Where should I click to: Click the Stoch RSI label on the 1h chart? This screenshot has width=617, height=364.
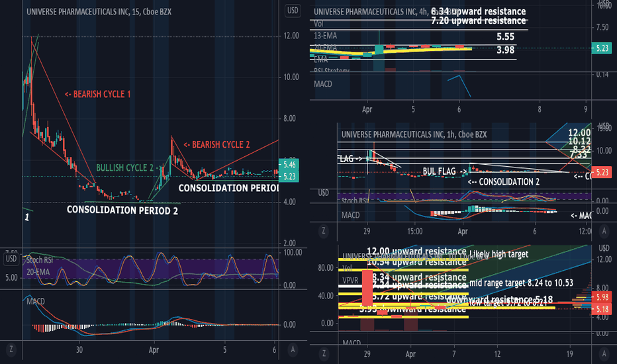click(355, 201)
